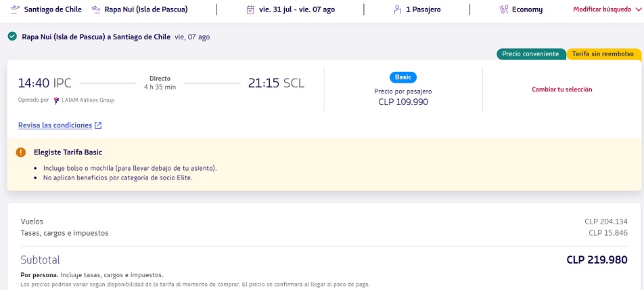Click the Operado por label
Viewport: 644px width, 290px height.
[x=33, y=100]
